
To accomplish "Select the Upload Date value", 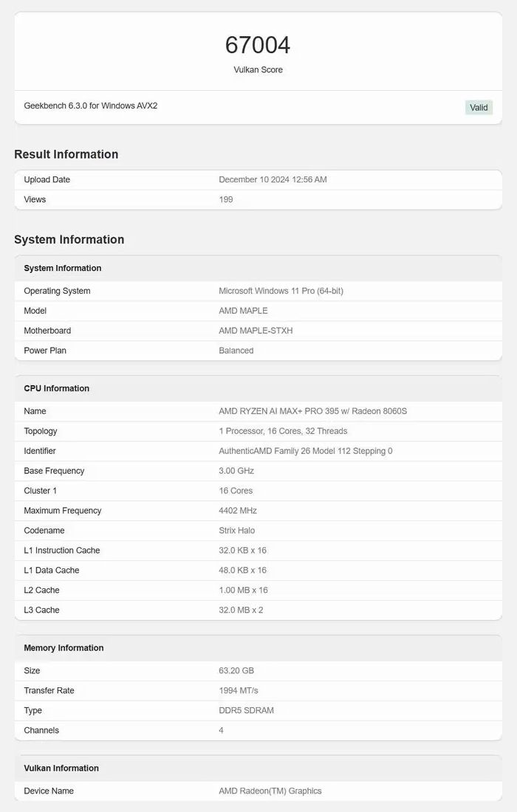I will pyautogui.click(x=273, y=179).
